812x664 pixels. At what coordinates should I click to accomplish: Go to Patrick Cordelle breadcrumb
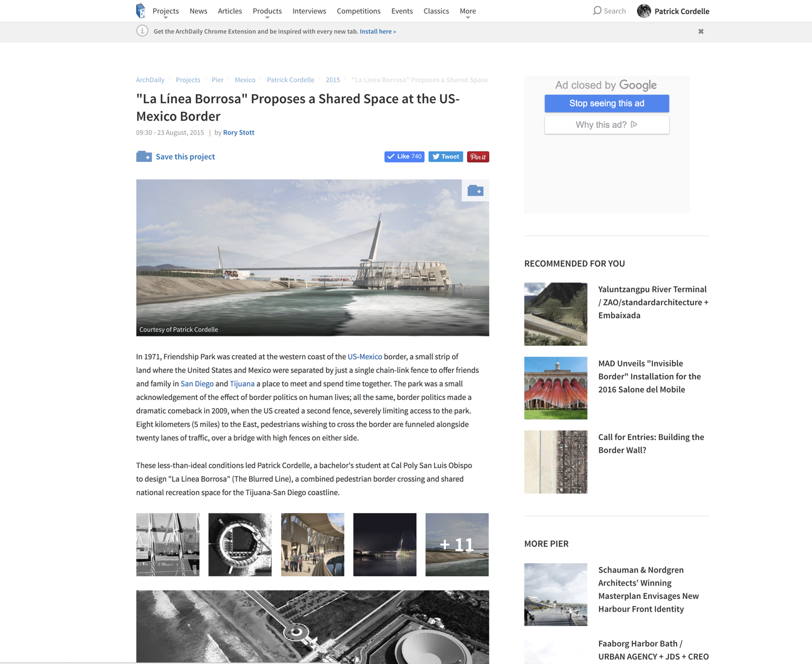pyautogui.click(x=291, y=80)
